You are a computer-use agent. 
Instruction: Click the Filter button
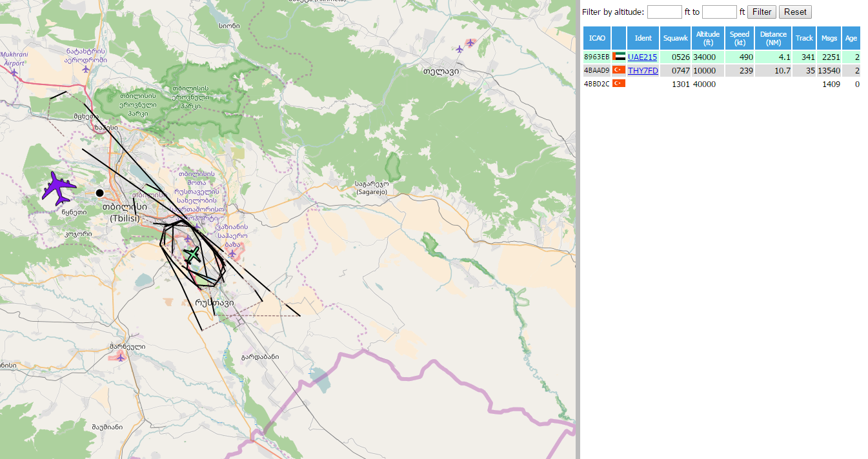point(762,12)
